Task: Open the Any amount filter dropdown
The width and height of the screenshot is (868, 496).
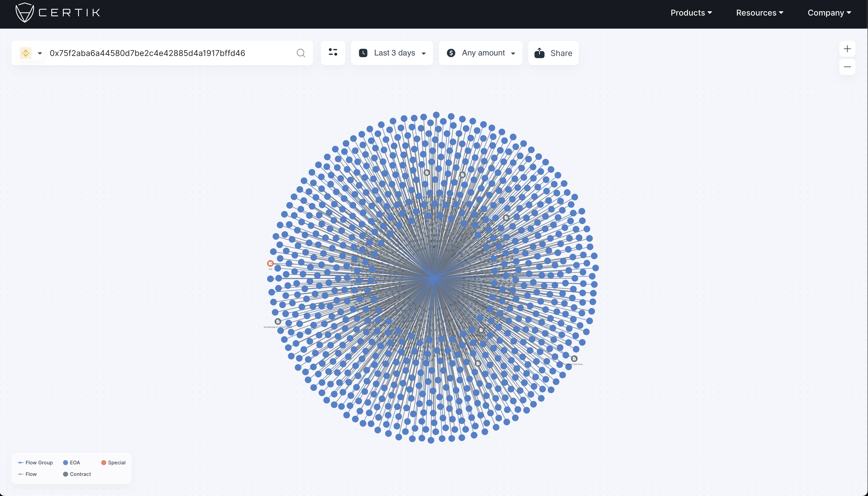Action: click(x=480, y=53)
